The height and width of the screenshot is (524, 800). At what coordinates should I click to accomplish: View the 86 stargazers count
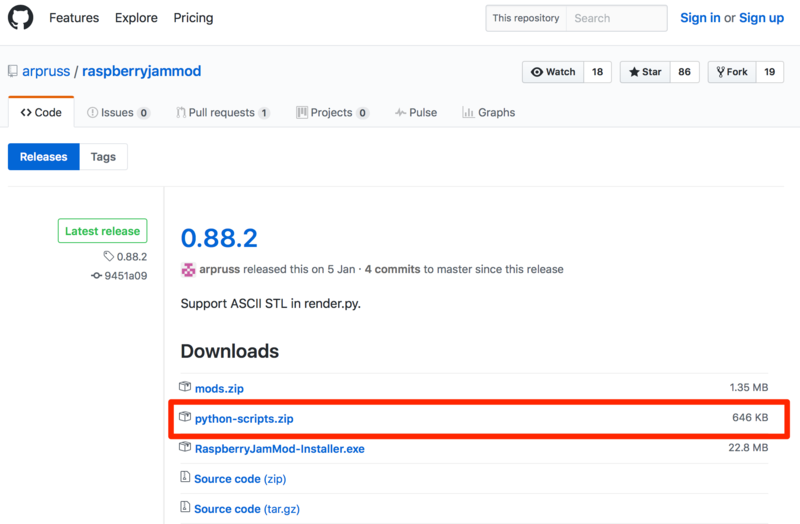684,72
